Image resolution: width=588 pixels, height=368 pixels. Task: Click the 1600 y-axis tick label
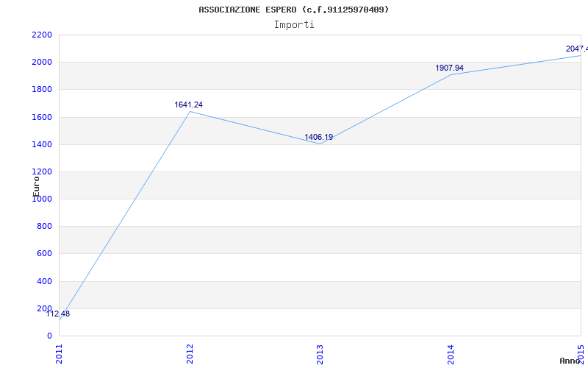(x=43, y=117)
